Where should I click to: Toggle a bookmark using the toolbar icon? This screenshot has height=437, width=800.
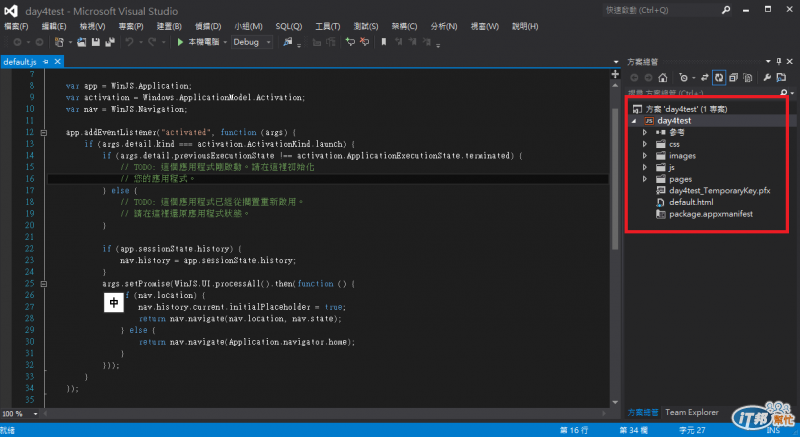click(x=384, y=42)
